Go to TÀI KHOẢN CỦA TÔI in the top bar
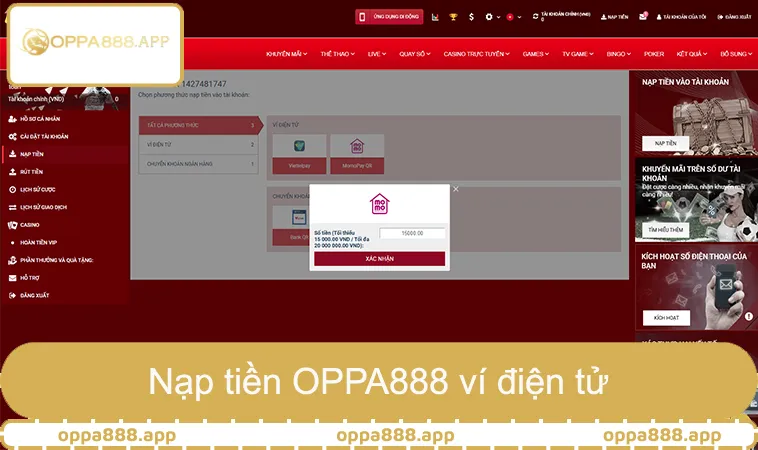This screenshot has width=758, height=450. pyautogui.click(x=681, y=17)
